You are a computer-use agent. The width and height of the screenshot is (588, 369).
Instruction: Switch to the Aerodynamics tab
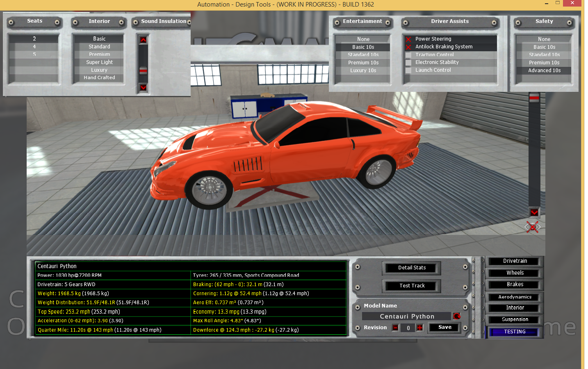515,297
